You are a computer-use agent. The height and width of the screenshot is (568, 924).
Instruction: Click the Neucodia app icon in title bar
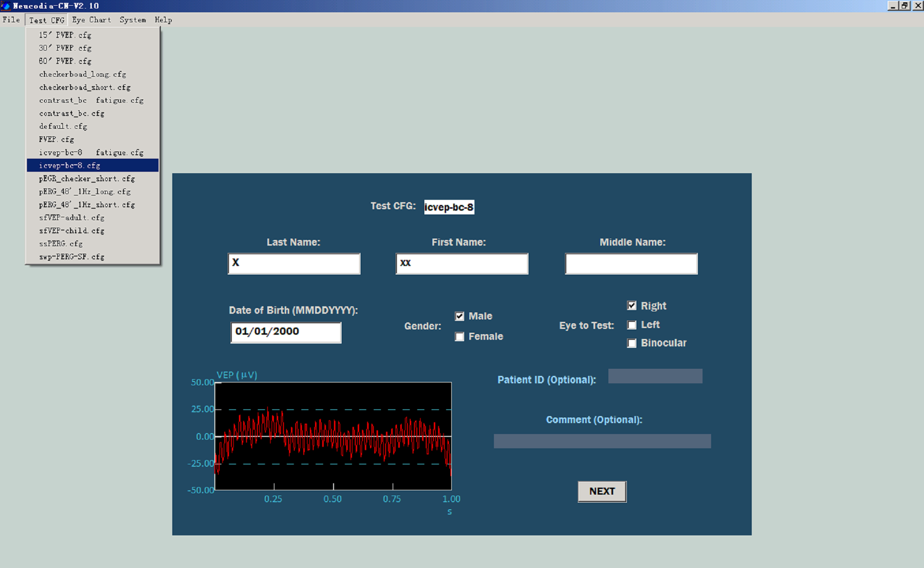click(x=6, y=6)
